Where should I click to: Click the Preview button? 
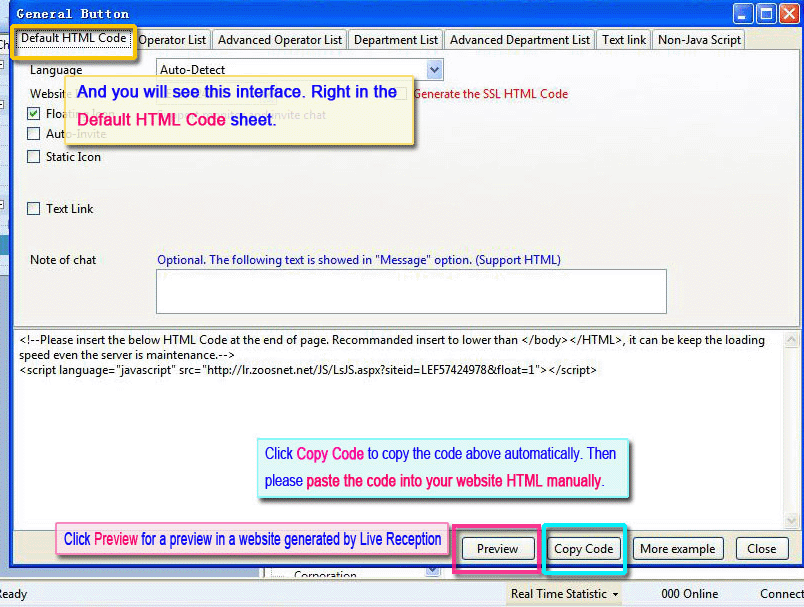point(497,549)
